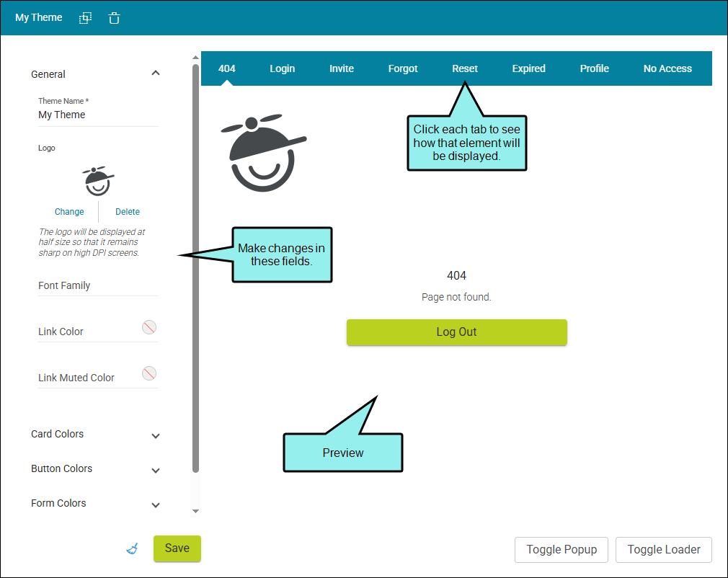Click the scrollbar down arrow
The image size is (728, 578).
195,511
